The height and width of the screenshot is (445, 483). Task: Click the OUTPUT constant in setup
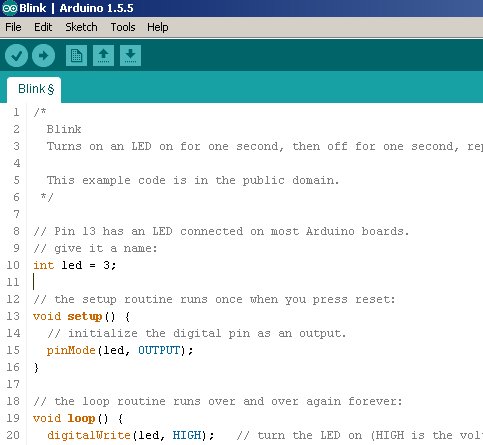pyautogui.click(x=159, y=350)
